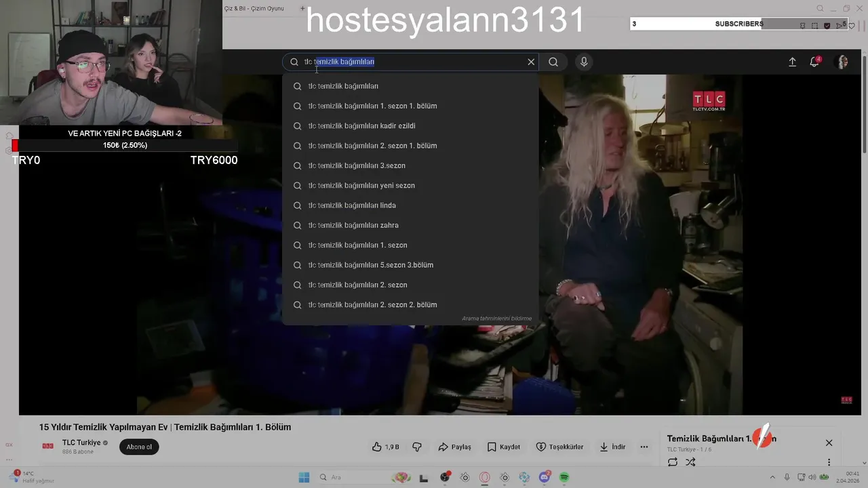Select suggestion 'tlc temizlik bağımlıları 5.sezon 3.bölüm'

tap(410, 265)
